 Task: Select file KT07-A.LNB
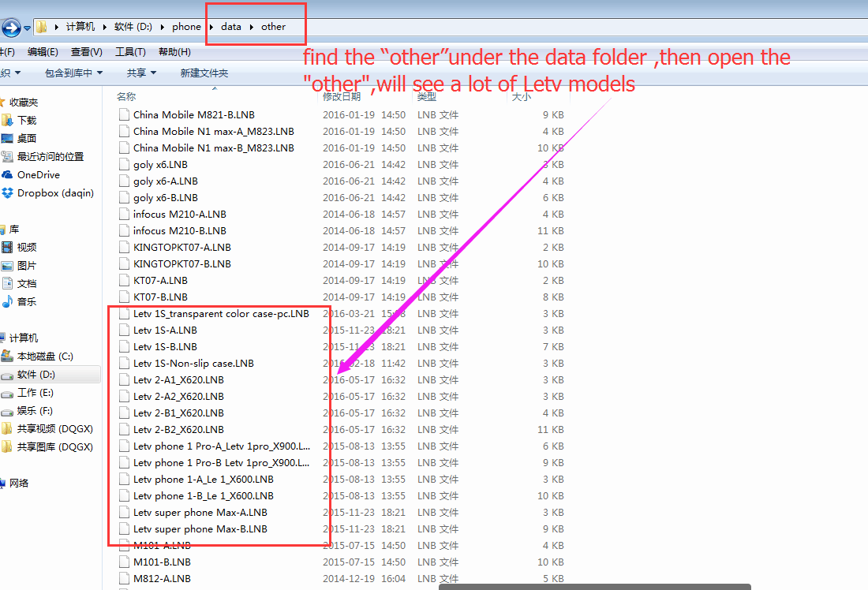coord(160,281)
